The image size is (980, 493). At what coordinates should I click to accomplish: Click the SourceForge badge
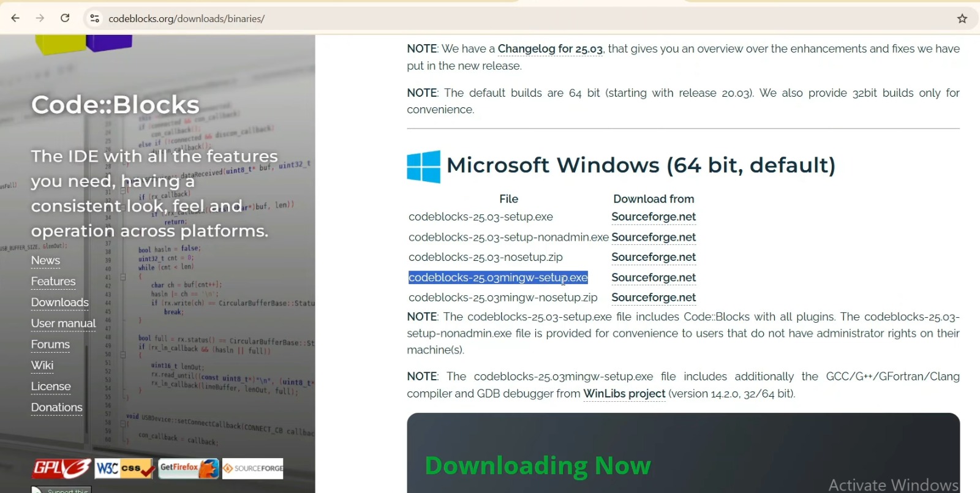(x=252, y=469)
